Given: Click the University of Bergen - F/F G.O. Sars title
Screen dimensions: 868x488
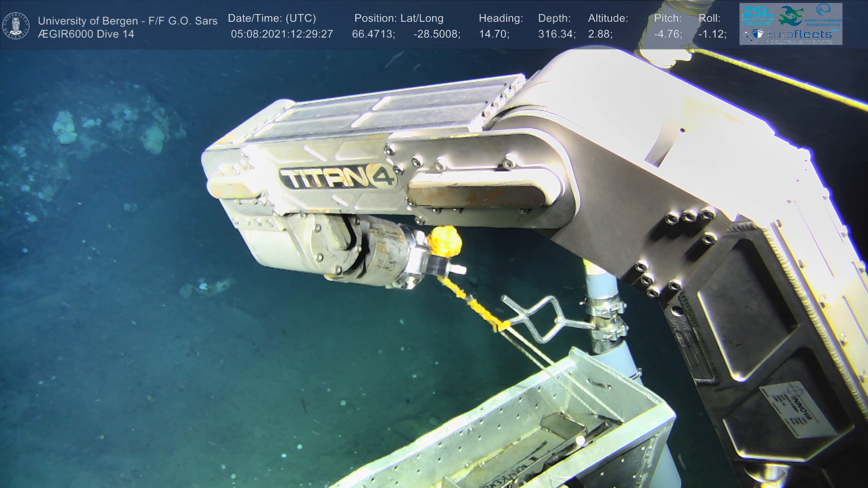Looking at the screenshot, I should coord(127,21).
